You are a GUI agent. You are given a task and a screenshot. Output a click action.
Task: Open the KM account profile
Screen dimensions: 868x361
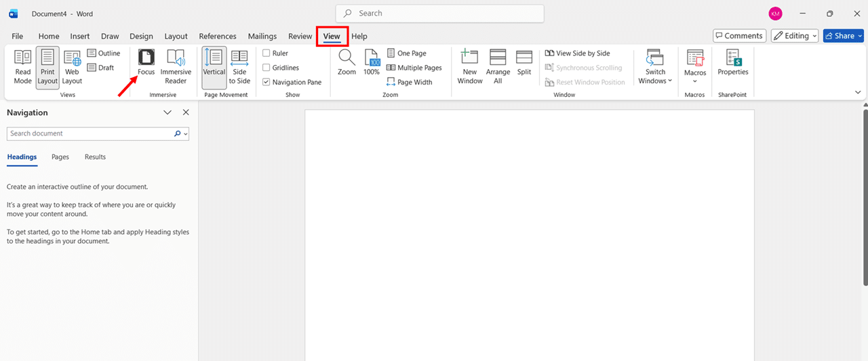pos(775,14)
